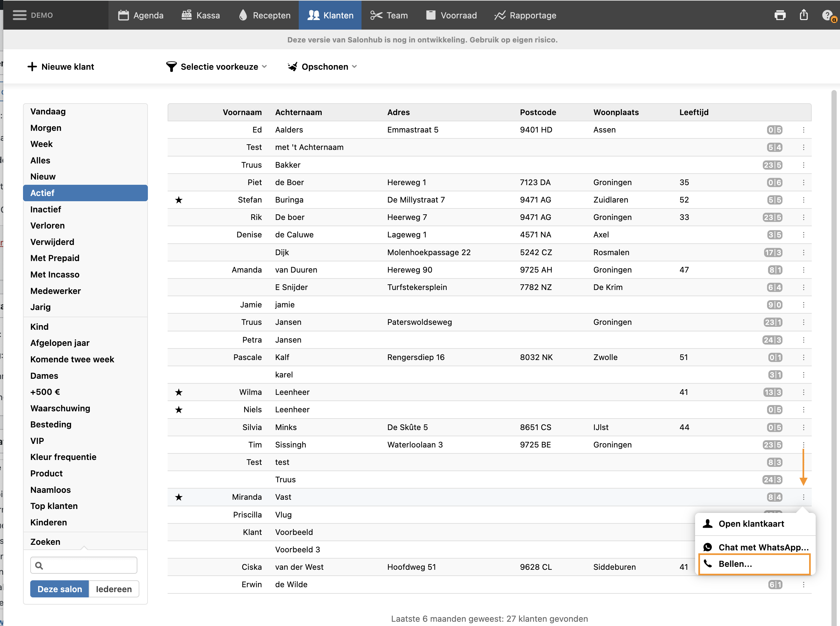Click the printer icon in the top bar

click(780, 15)
